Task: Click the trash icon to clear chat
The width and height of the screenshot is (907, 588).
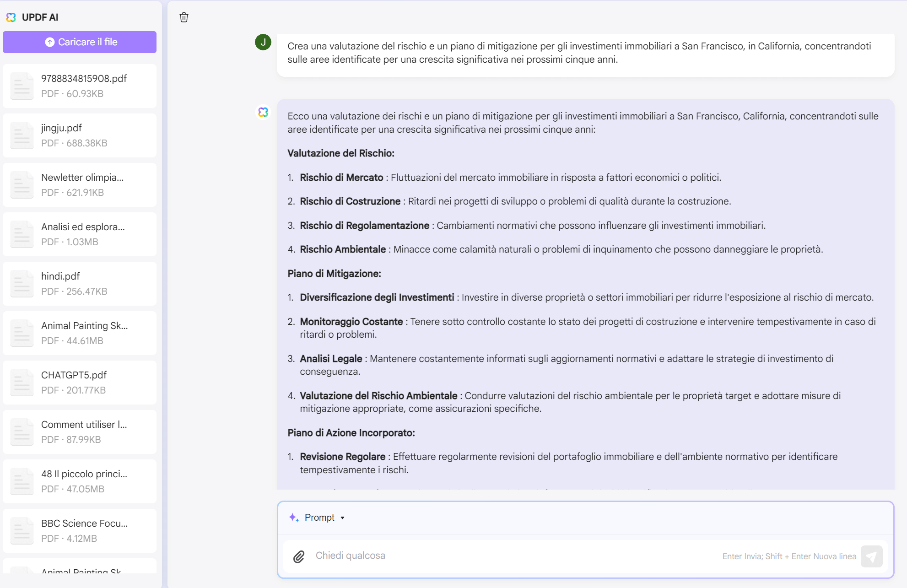Action: (x=184, y=17)
